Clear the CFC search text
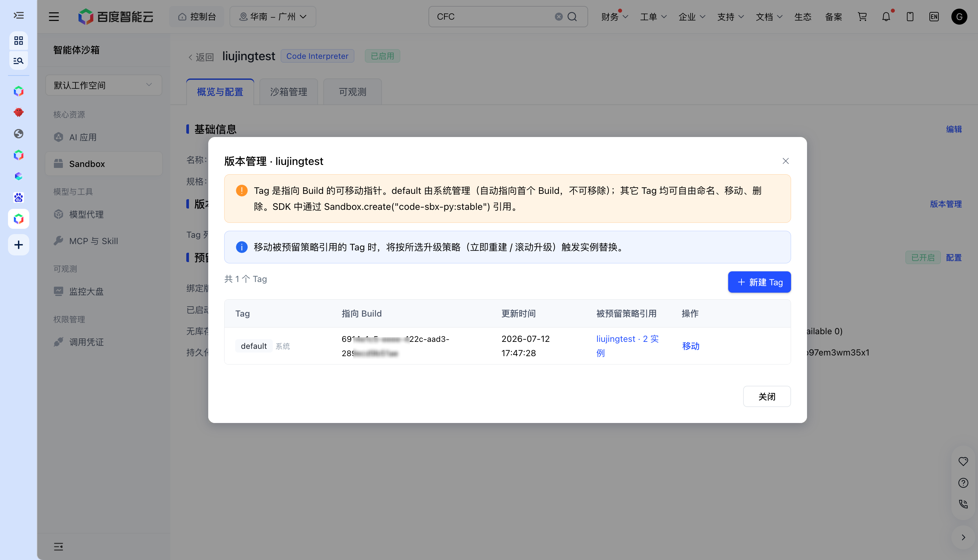The width and height of the screenshot is (978, 560). point(559,17)
